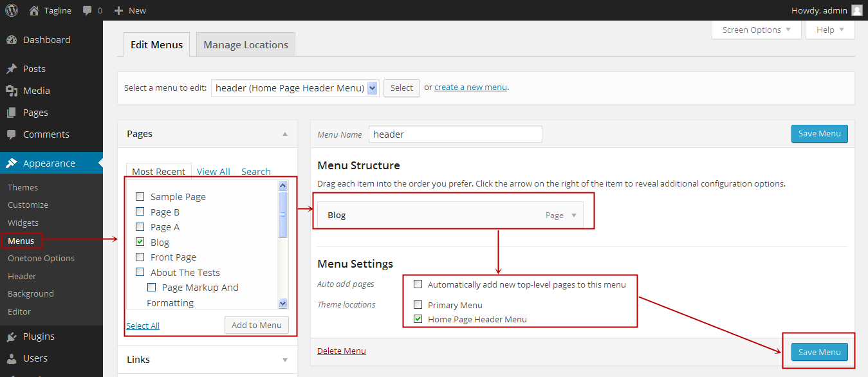
Task: Click the WordPress logo icon
Action: [11, 10]
